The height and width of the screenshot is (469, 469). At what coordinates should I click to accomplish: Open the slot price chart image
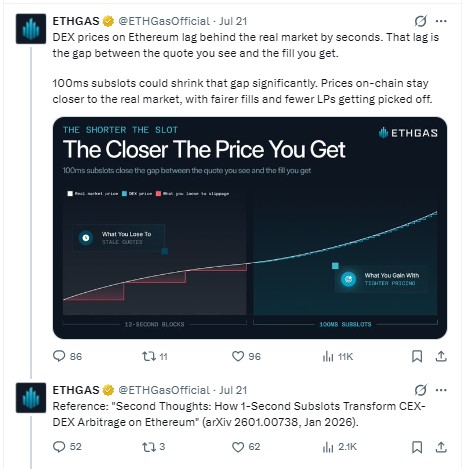coord(250,228)
